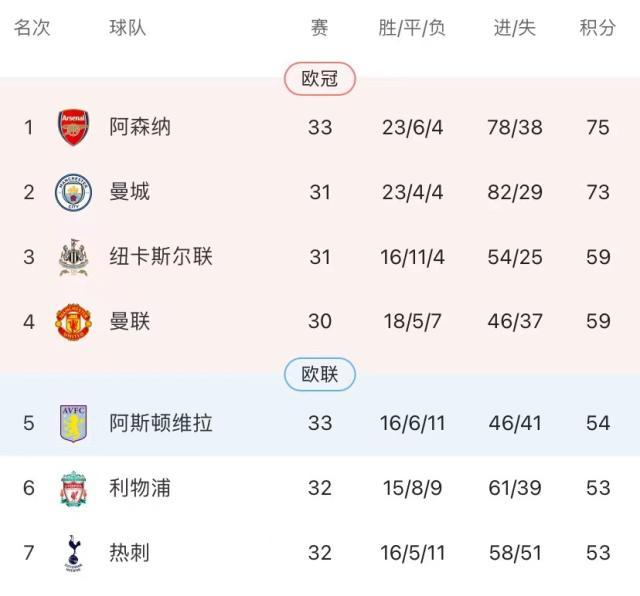Click the 欧冠 zone label badge
Screen dimensions: 640x596
point(320,79)
